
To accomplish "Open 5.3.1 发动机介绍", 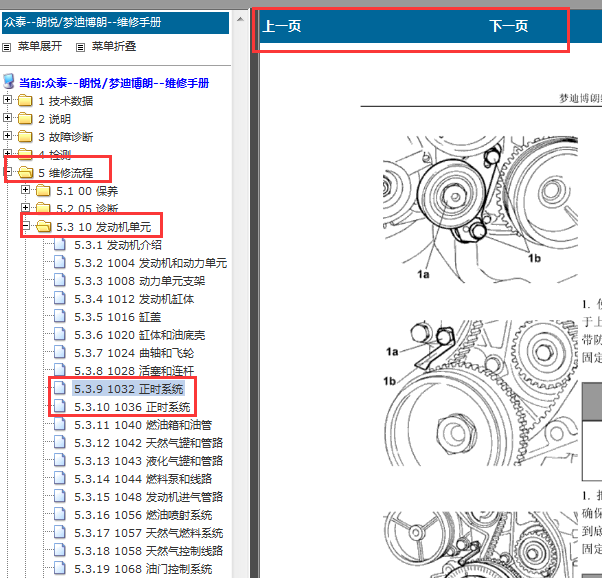I will click(x=118, y=245).
